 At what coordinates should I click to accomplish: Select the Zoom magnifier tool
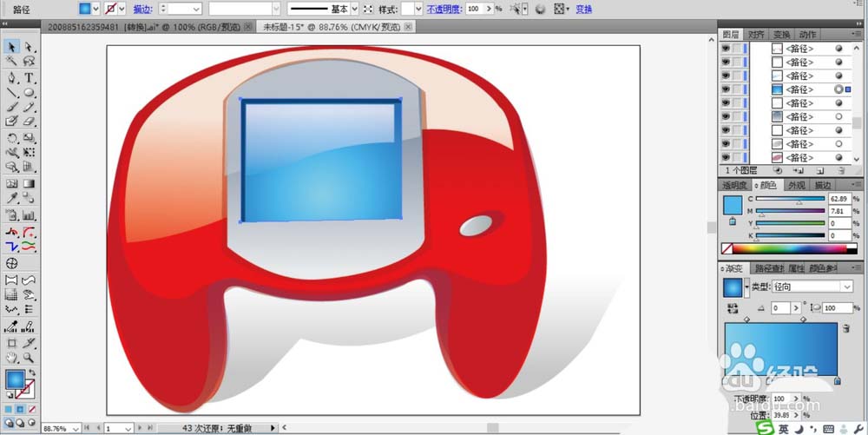tap(29, 358)
